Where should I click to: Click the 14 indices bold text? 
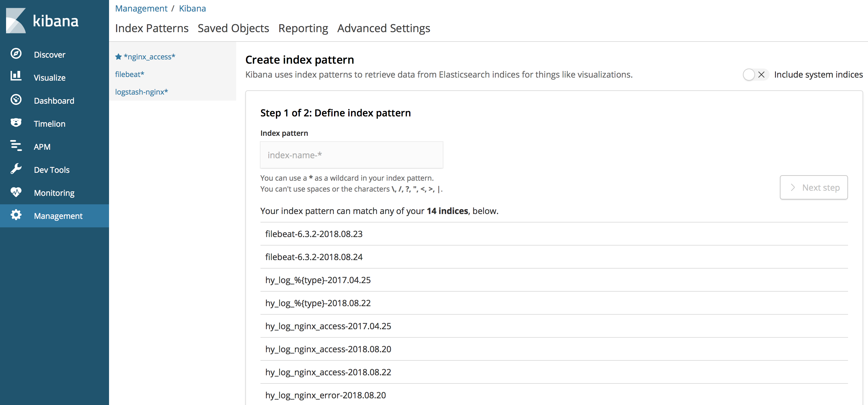pyautogui.click(x=447, y=211)
